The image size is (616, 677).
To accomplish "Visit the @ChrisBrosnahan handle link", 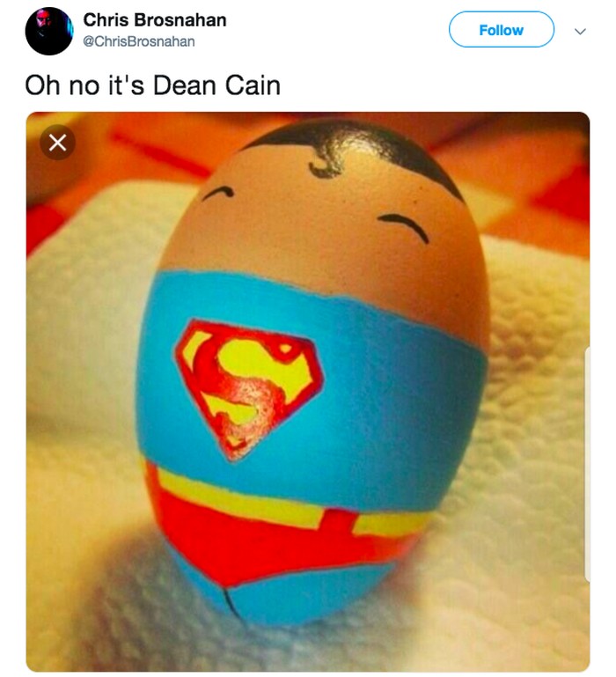I will pos(139,41).
